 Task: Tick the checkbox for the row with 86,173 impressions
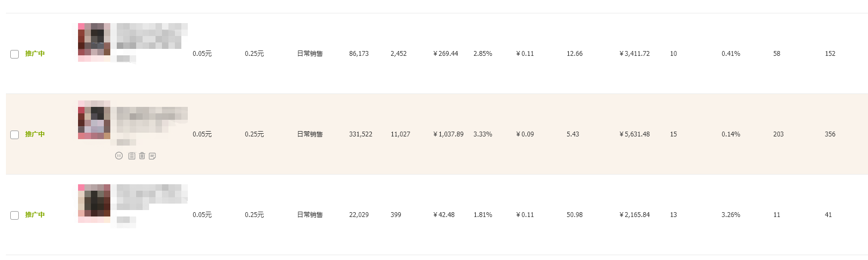point(15,54)
